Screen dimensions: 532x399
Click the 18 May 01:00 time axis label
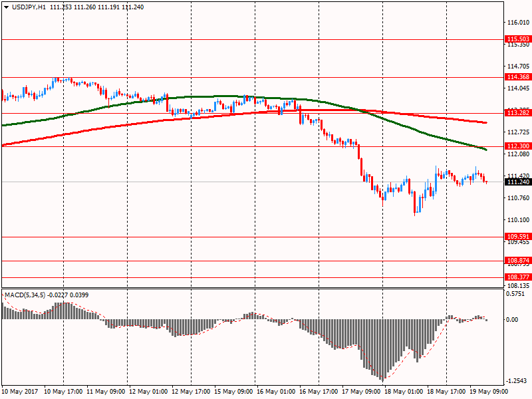[x=404, y=392]
